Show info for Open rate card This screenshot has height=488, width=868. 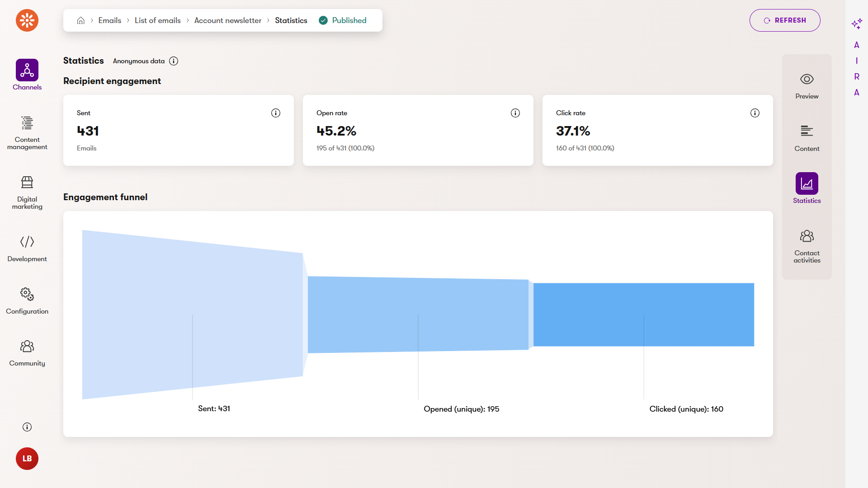[x=515, y=113]
